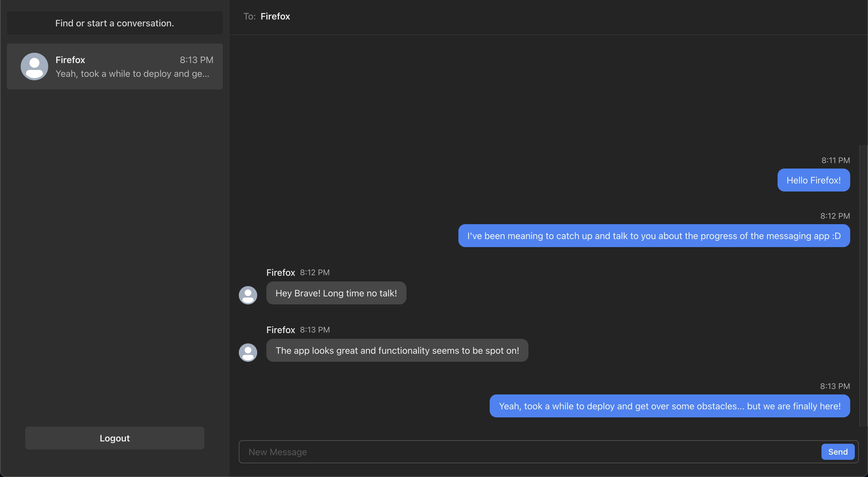Click the Firefox name in the chat header
The height and width of the screenshot is (477, 868).
coord(275,16)
